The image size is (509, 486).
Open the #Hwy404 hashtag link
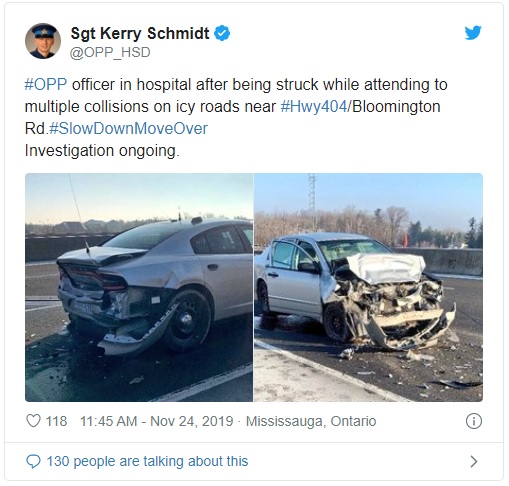pyautogui.click(x=314, y=106)
